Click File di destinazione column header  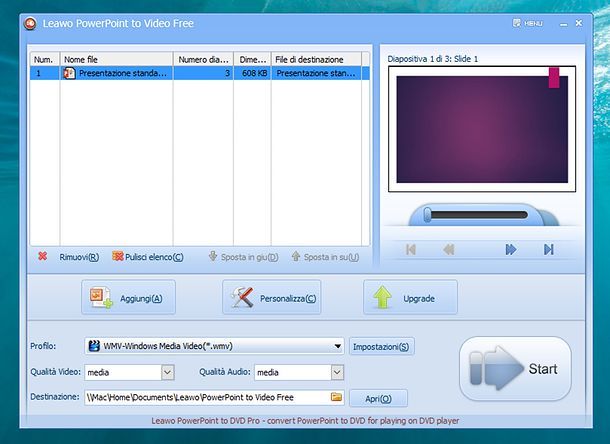[x=316, y=59]
